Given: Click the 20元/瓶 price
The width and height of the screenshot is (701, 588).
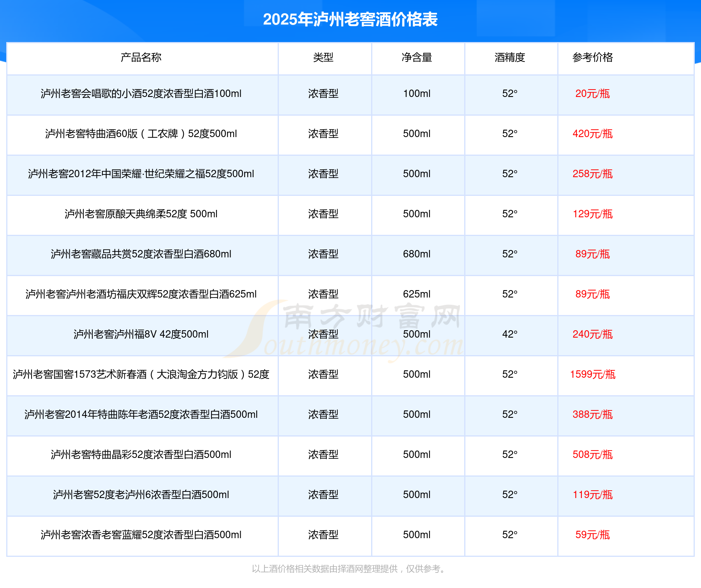Looking at the screenshot, I should point(592,93).
